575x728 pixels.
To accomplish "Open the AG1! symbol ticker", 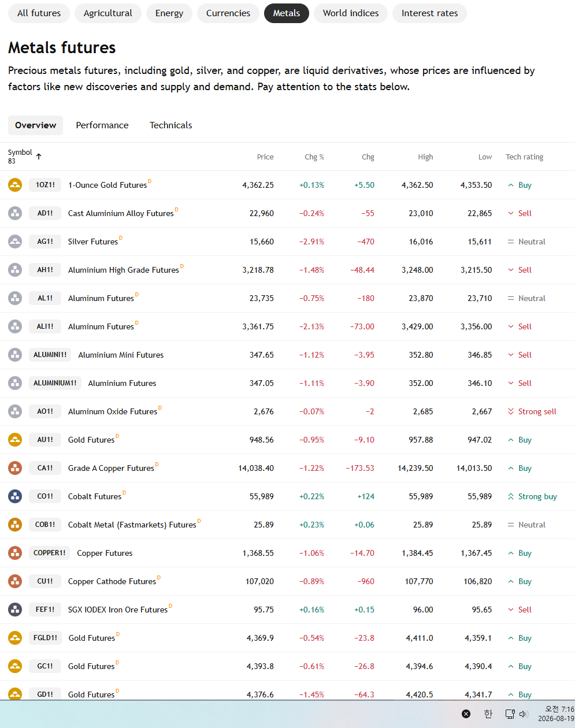I will coord(45,242).
